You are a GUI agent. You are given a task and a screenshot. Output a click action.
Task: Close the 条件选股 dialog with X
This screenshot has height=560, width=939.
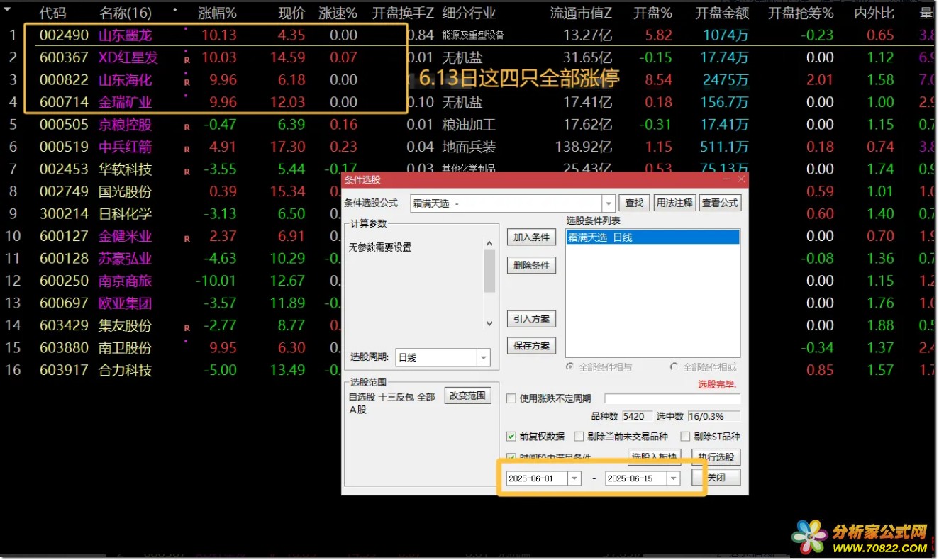click(x=741, y=179)
